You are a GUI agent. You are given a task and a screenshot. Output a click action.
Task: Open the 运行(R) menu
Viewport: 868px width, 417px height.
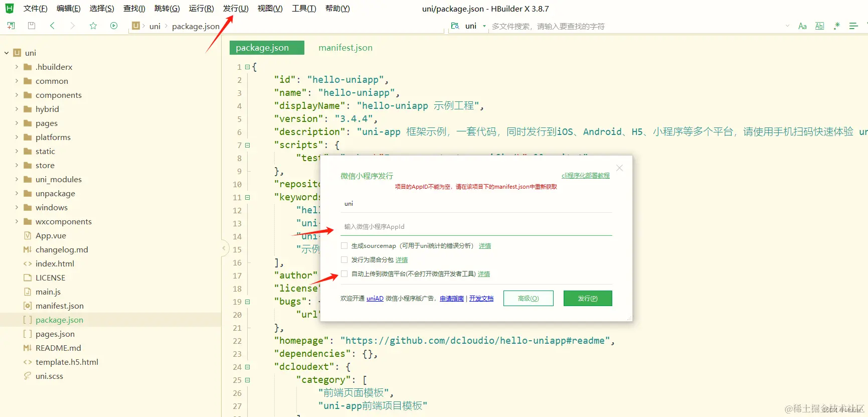point(201,9)
